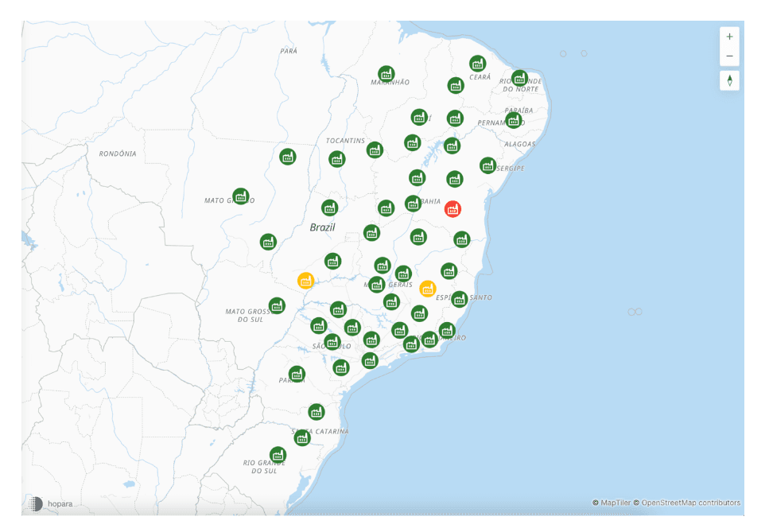
Task: Click the factory marker above Maranhão
Action: pyautogui.click(x=386, y=72)
